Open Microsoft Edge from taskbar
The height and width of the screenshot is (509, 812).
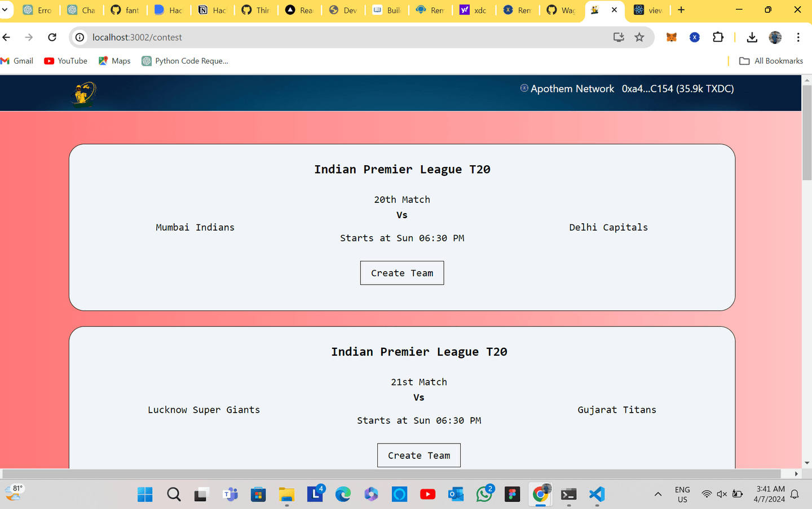343,494
